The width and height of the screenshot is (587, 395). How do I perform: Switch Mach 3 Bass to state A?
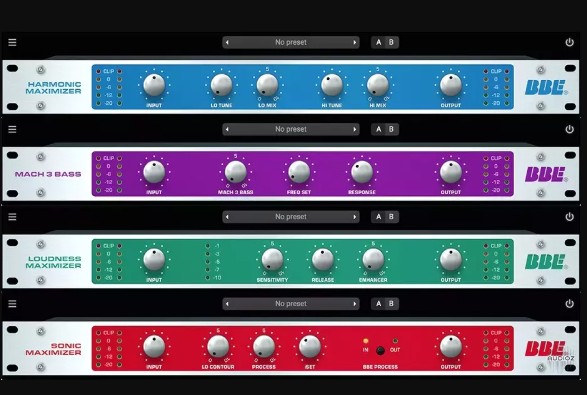click(378, 129)
